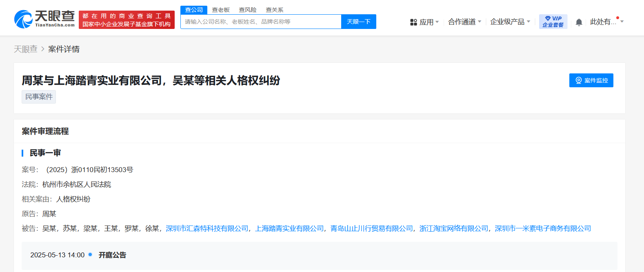
Task: Open 上海踏青实业有限公司 defendant link
Action: [289, 228]
